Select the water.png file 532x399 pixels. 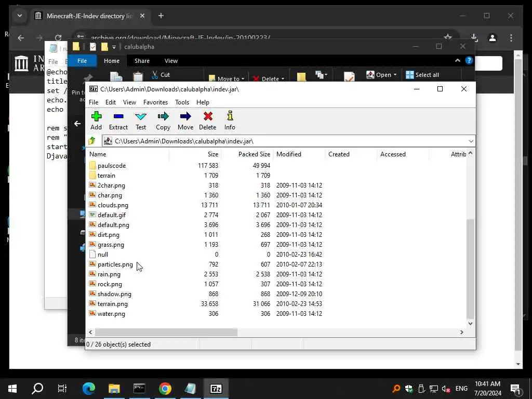111,313
